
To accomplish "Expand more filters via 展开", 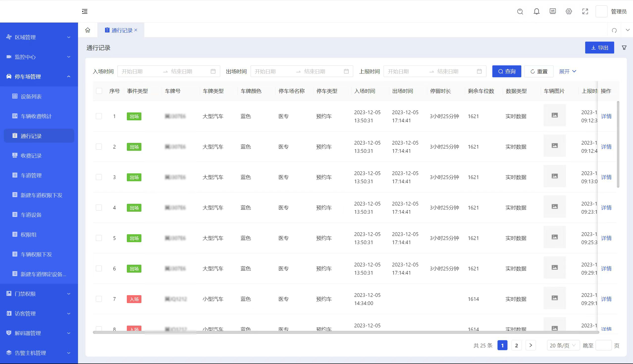I will coord(568,71).
